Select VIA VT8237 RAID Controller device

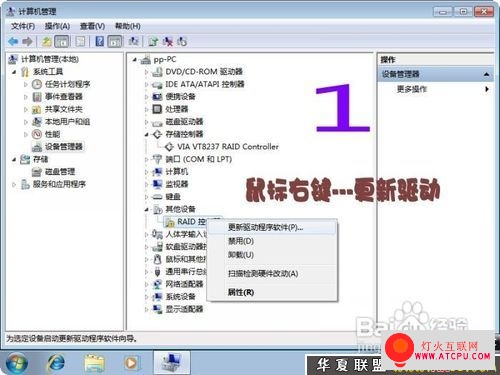228,146
